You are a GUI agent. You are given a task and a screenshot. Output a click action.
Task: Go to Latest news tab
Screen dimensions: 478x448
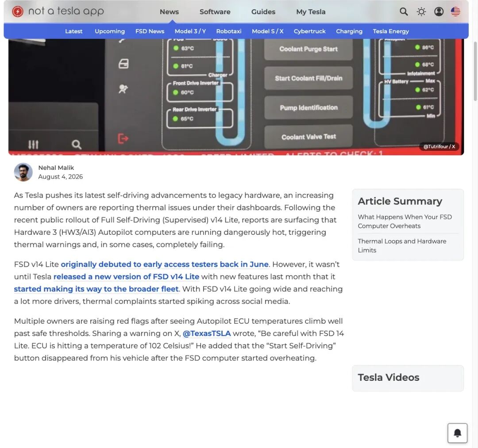[x=74, y=31]
